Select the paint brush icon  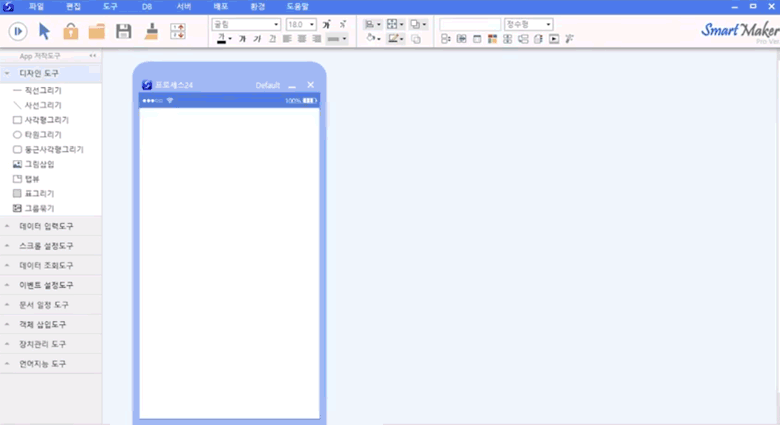[150, 31]
